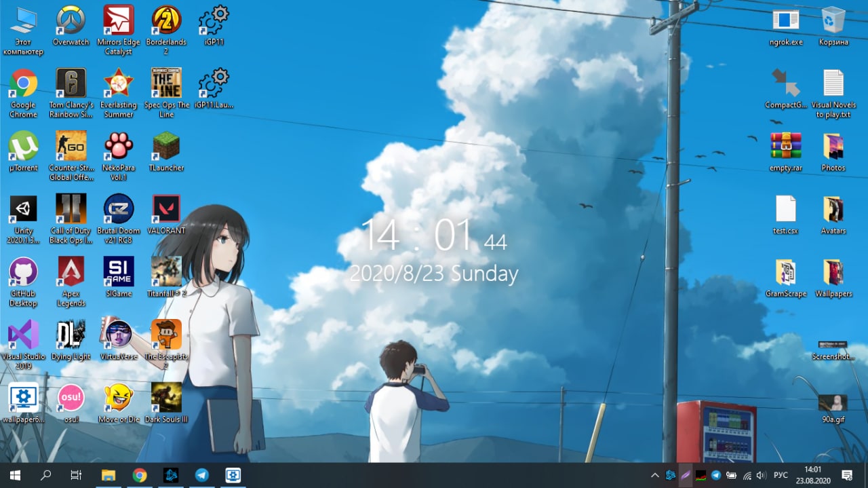The image size is (868, 488).
Task: Launch TLauncher Minecraft block icon
Action: (166, 151)
